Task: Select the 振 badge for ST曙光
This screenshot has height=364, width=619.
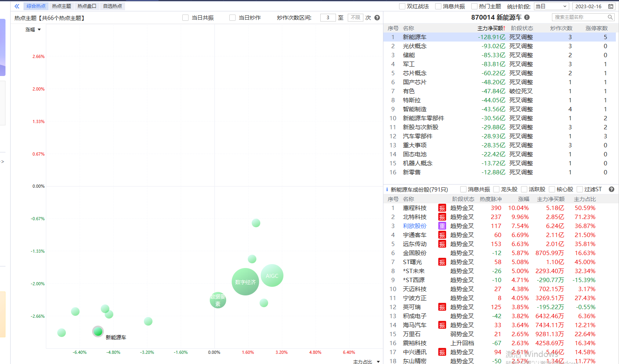Action: click(x=442, y=262)
